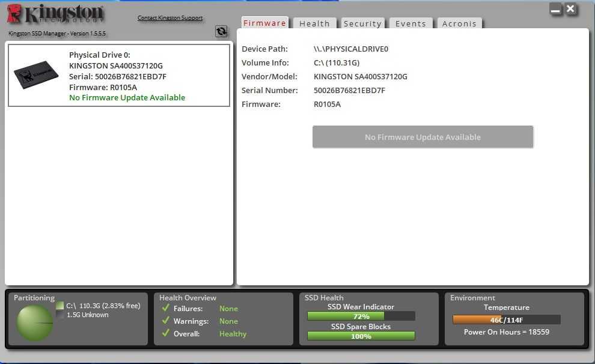Minimize the Kingston SSD Manager window
Screen dimensions: 595x364
tap(555, 9)
